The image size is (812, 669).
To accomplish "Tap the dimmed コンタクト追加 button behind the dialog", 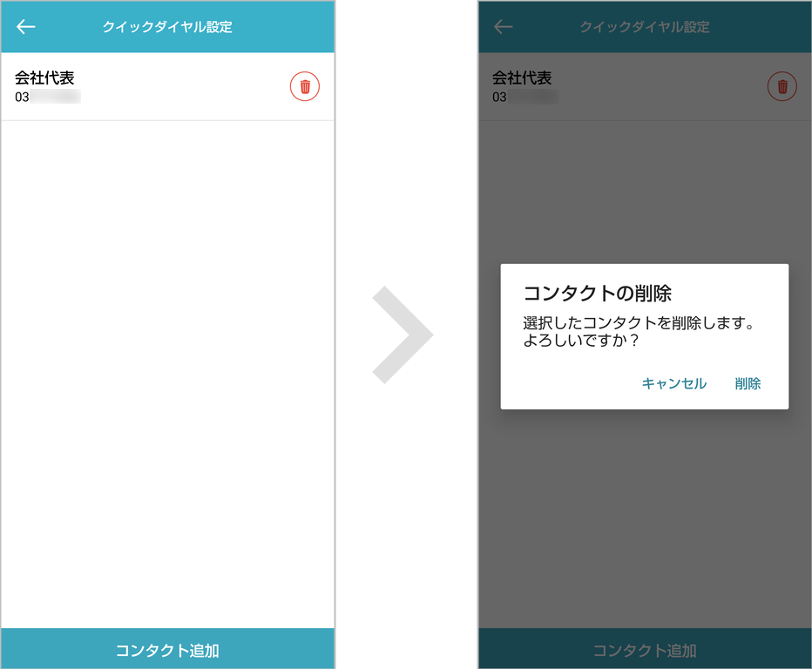I will (x=645, y=648).
